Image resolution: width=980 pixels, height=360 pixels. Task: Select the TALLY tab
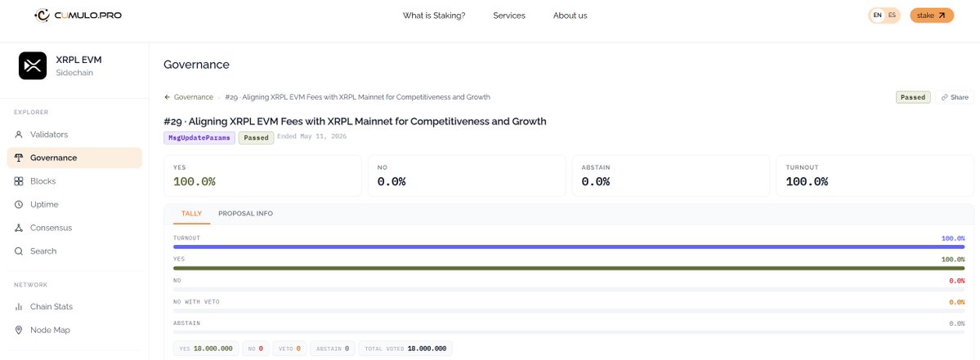point(191,213)
